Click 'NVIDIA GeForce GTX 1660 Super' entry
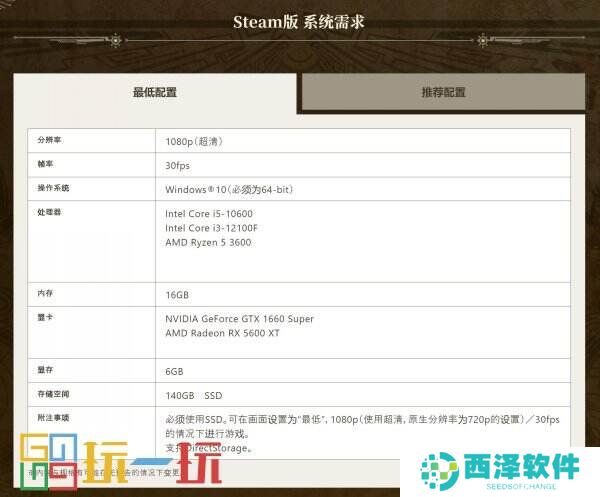The width and height of the screenshot is (600, 497). [x=240, y=319]
